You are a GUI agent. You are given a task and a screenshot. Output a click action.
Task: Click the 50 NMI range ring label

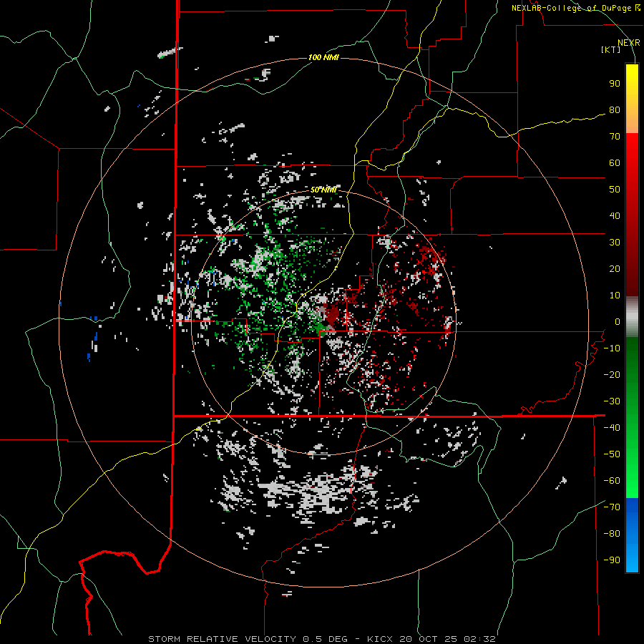[x=323, y=190]
